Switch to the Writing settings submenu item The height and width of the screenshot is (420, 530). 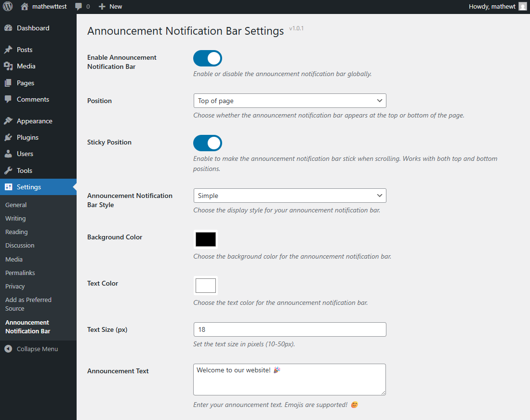[x=15, y=218]
